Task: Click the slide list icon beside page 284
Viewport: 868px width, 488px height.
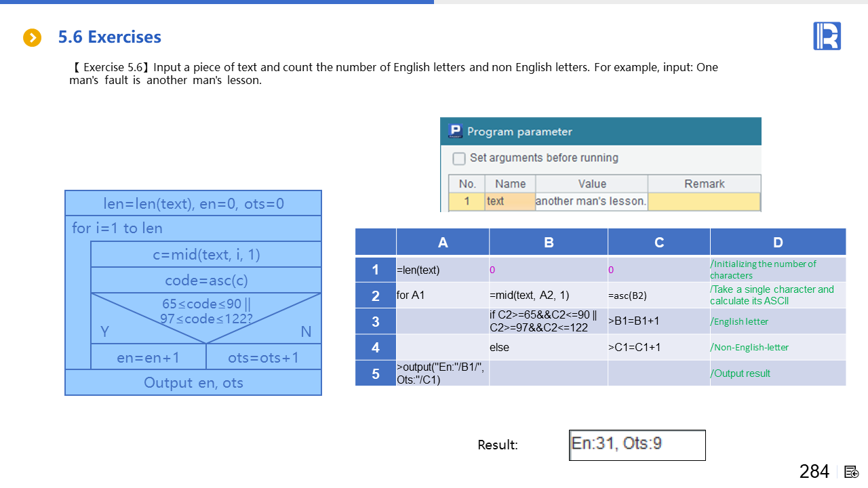Action: pos(852,472)
